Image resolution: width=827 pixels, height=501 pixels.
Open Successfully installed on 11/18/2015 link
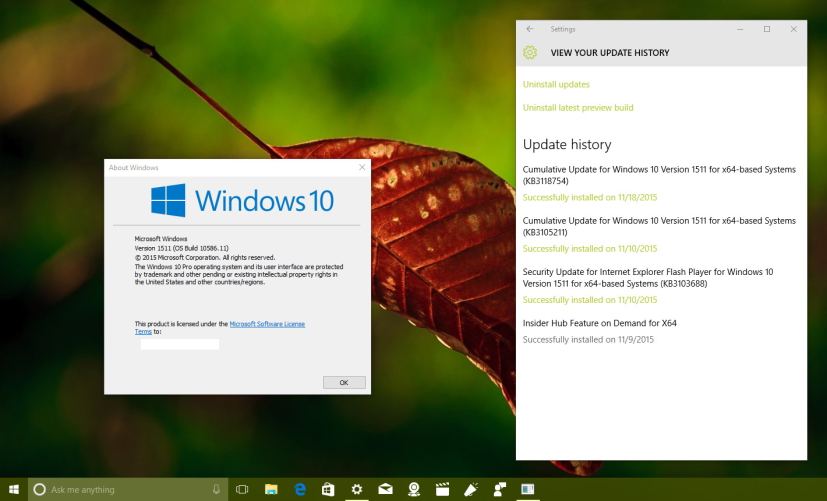click(x=590, y=197)
